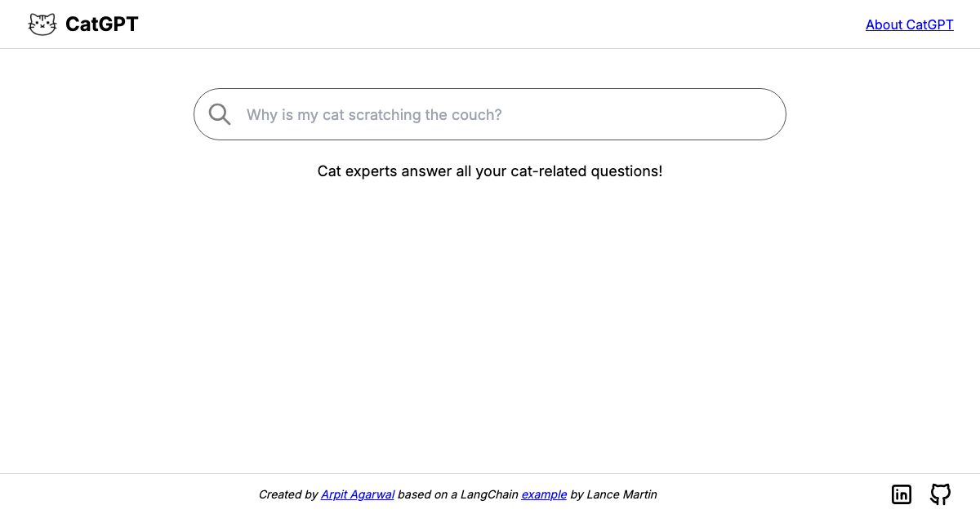This screenshot has width=980, height=514.
Task: Click the header navigation area
Action: pos(490,24)
